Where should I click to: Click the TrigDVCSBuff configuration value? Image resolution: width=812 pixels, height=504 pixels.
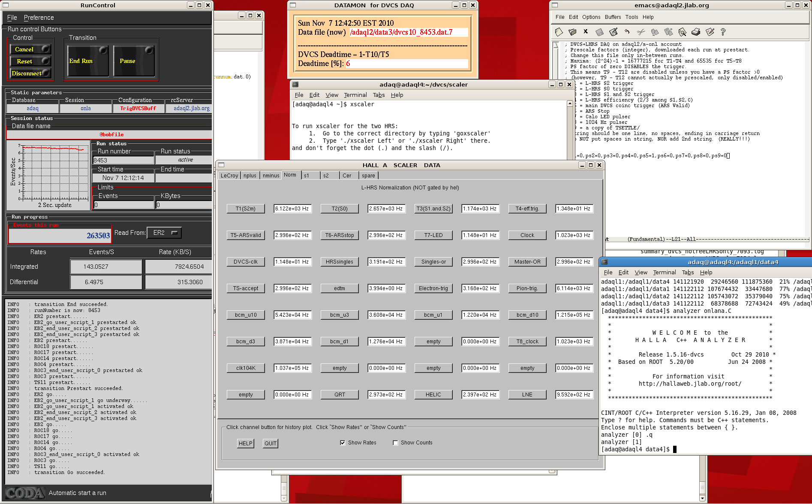coord(138,108)
